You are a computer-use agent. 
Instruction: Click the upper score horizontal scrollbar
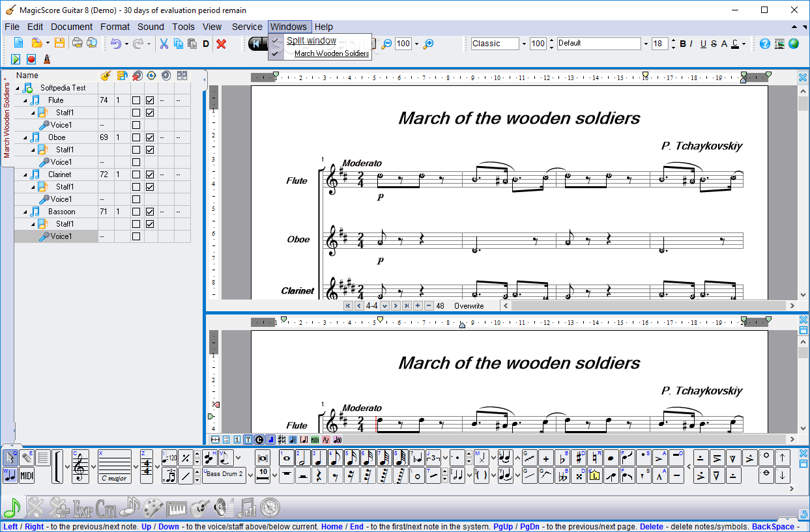pos(650,305)
